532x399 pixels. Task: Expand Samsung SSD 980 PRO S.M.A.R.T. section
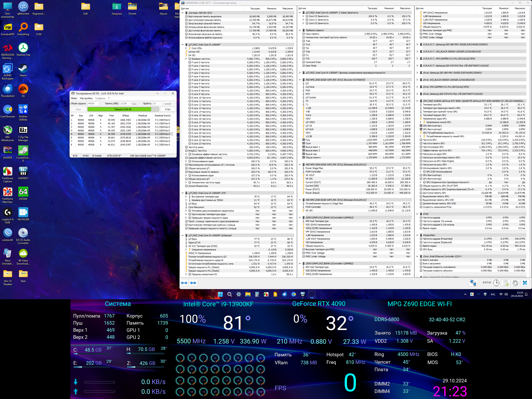coord(417,44)
